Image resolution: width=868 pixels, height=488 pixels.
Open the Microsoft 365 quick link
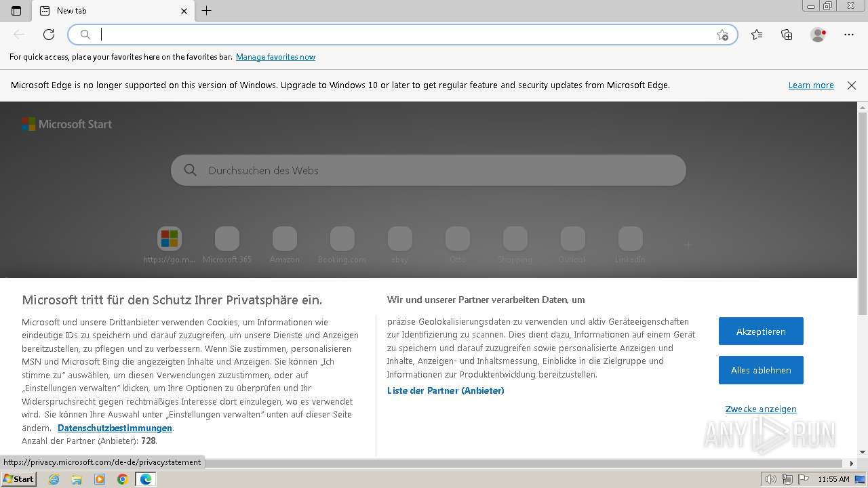[x=227, y=245]
